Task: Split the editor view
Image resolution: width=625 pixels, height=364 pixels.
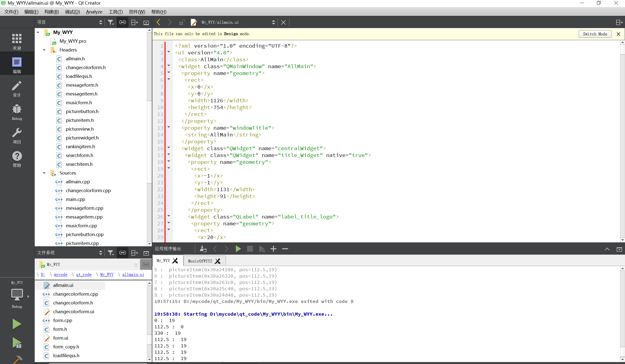Action: coord(619,22)
